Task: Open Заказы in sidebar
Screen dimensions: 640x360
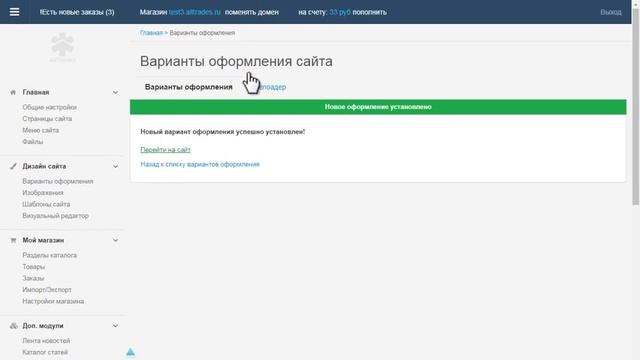Action: [33, 278]
